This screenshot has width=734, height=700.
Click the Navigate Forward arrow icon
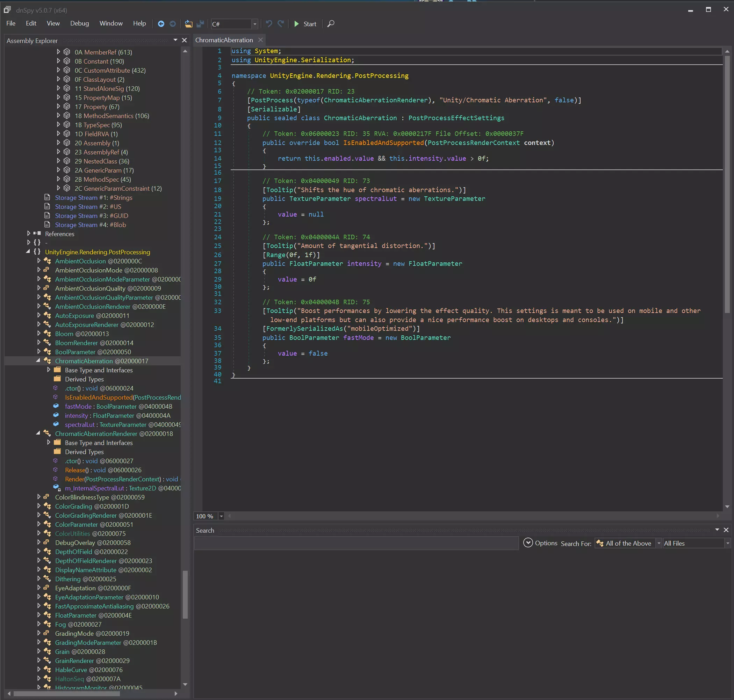pos(172,24)
